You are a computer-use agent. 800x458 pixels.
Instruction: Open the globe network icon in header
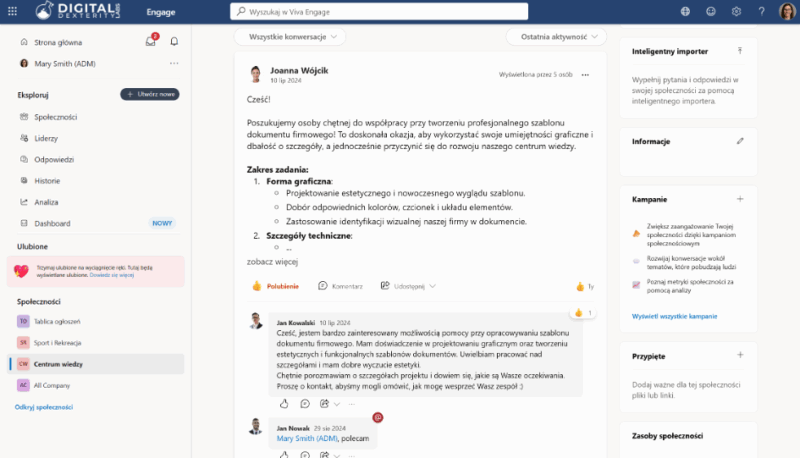pos(685,11)
